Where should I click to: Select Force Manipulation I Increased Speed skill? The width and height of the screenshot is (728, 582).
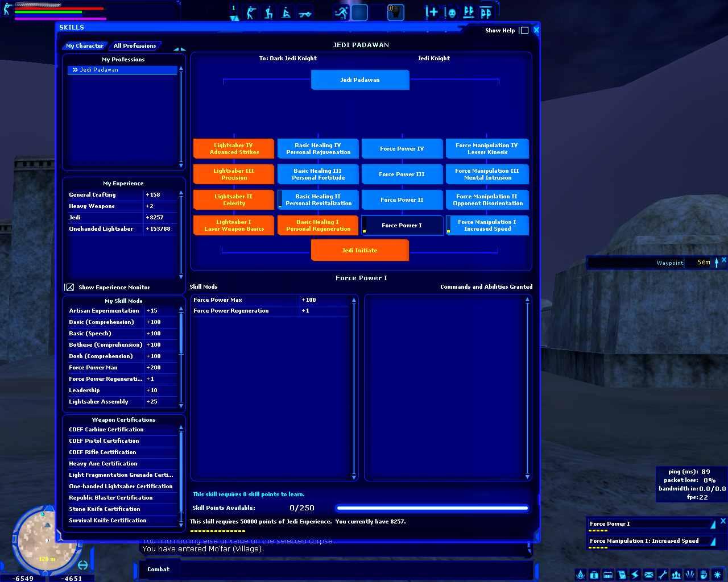(487, 226)
